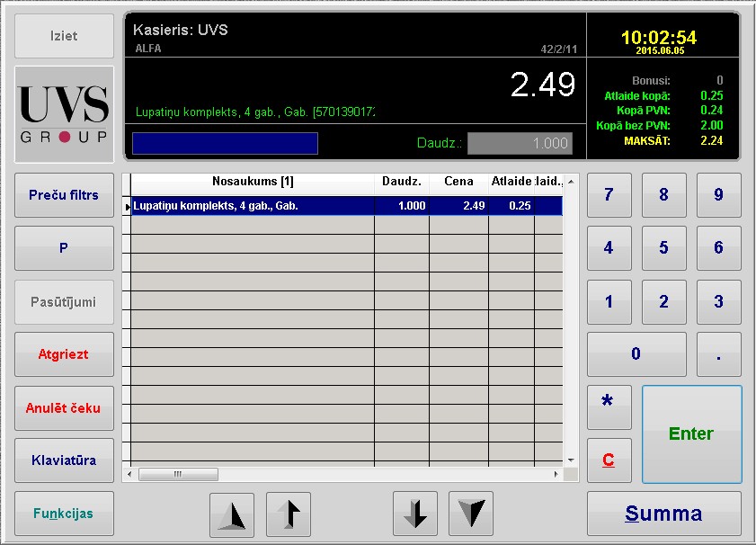The width and height of the screenshot is (756, 545).
Task: Exit using the Iziet button
Action: pos(64,36)
